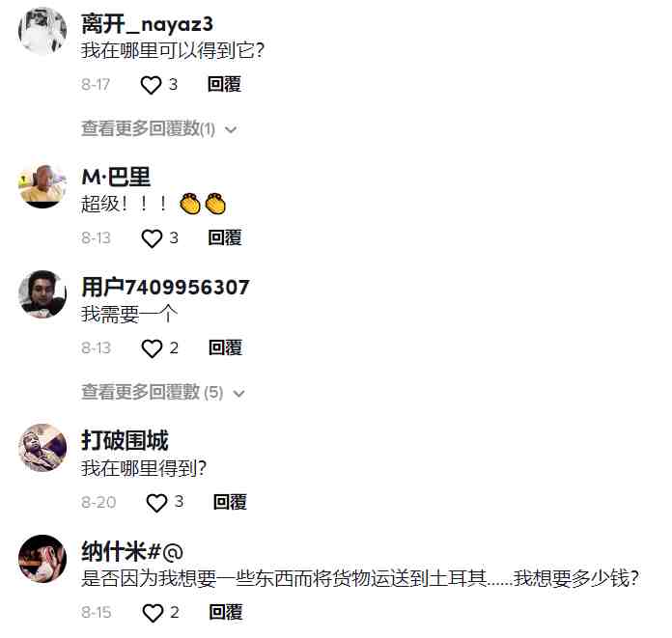Screen dimensions: 672x638
Task: Expand 查看更多回覆數 (5) replies
Action: (x=163, y=392)
